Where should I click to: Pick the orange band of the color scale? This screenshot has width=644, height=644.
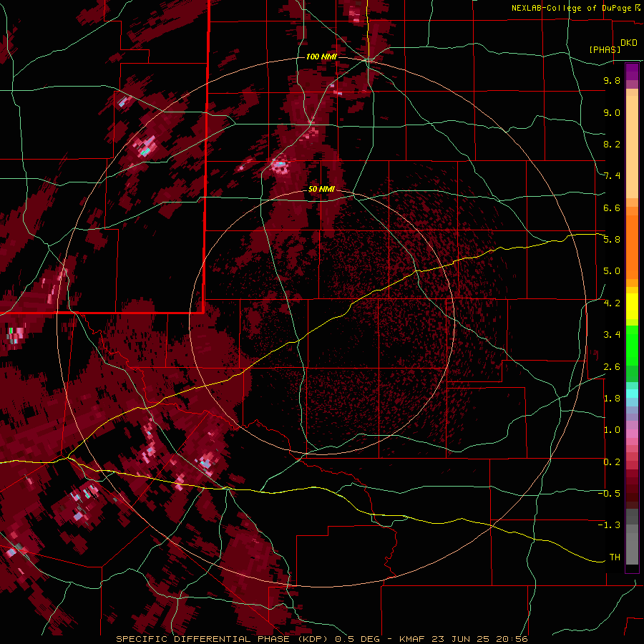(x=632, y=246)
